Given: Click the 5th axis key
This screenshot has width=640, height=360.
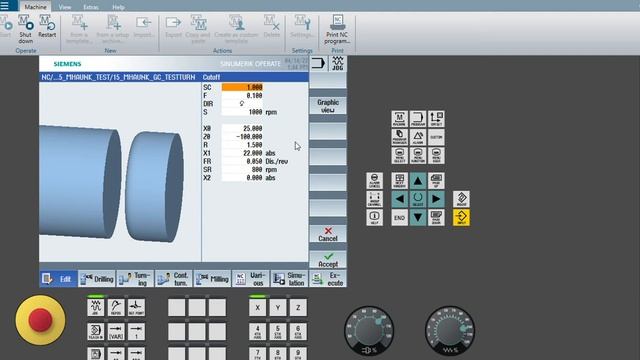Looking at the screenshot, I should click(x=278, y=331).
